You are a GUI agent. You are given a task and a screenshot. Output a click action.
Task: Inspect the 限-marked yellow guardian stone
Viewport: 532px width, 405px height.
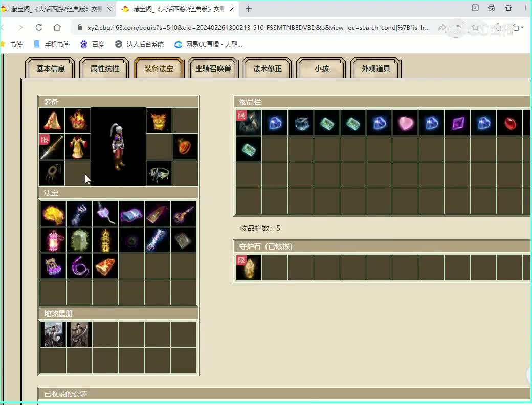click(249, 267)
